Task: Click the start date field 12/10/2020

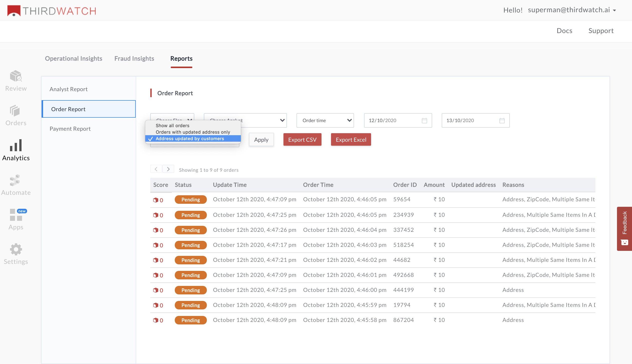Action: tap(398, 120)
